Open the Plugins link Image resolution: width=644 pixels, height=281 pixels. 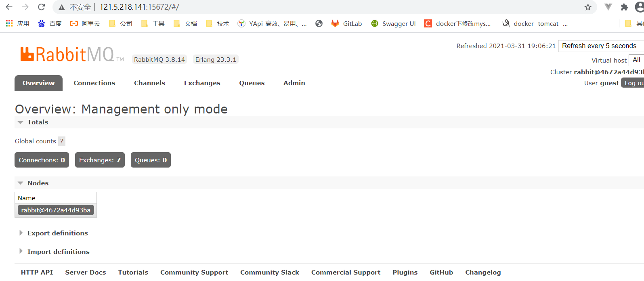(x=405, y=272)
